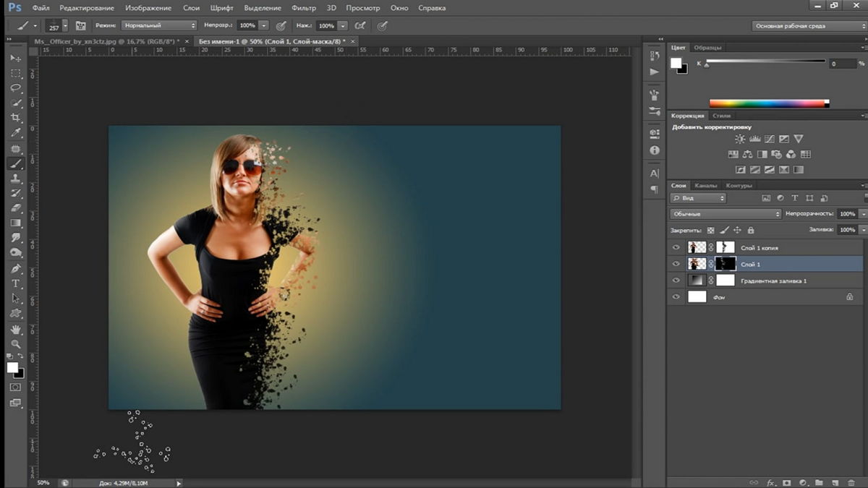Open the brush "Режим" mode dropdown
Viewport: 868px width, 488px height.
(158, 25)
